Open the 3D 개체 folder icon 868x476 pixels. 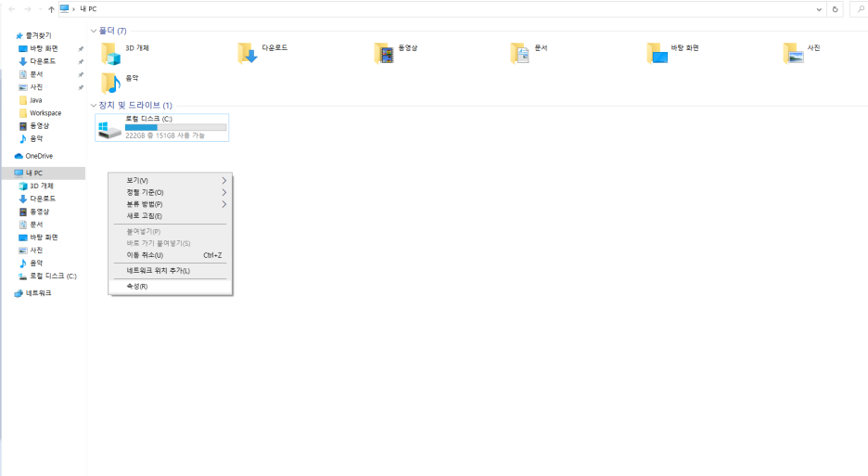click(x=110, y=54)
